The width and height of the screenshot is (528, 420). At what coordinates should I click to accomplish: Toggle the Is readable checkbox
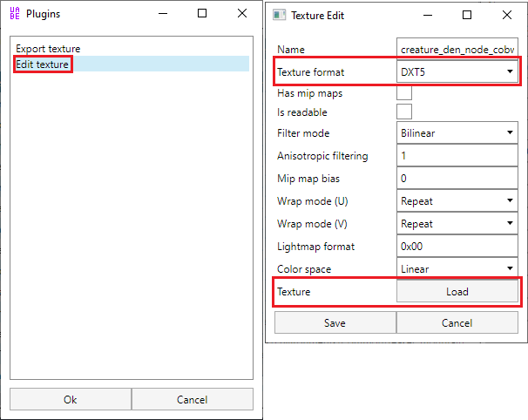pos(404,112)
